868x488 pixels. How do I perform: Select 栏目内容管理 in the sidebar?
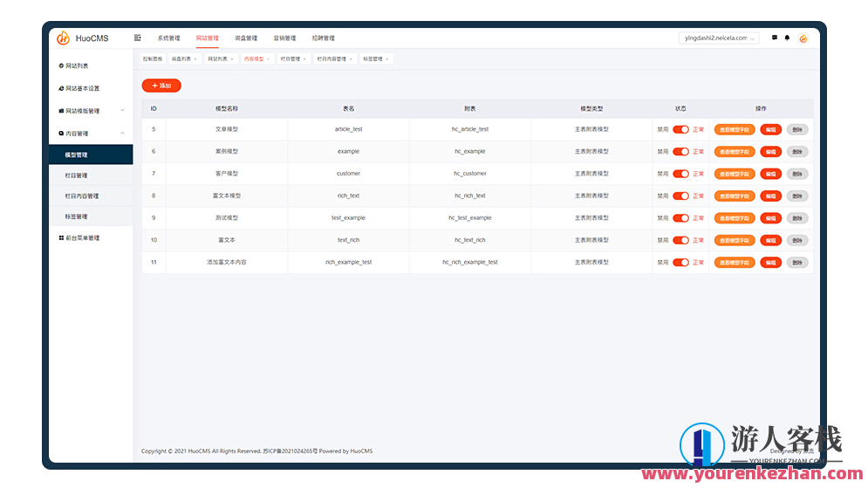91,196
